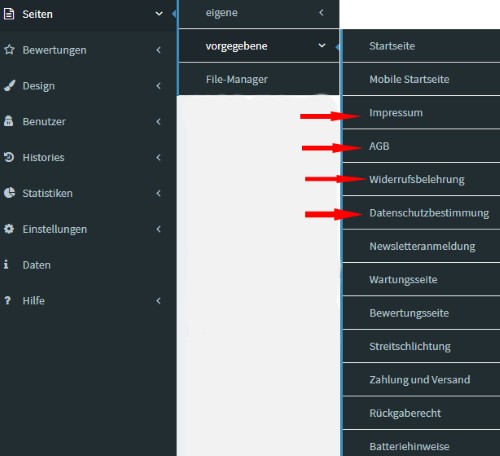Screen dimensions: 500x456
Task: Select the vorgegebene submenu entry
Action: click(x=259, y=46)
